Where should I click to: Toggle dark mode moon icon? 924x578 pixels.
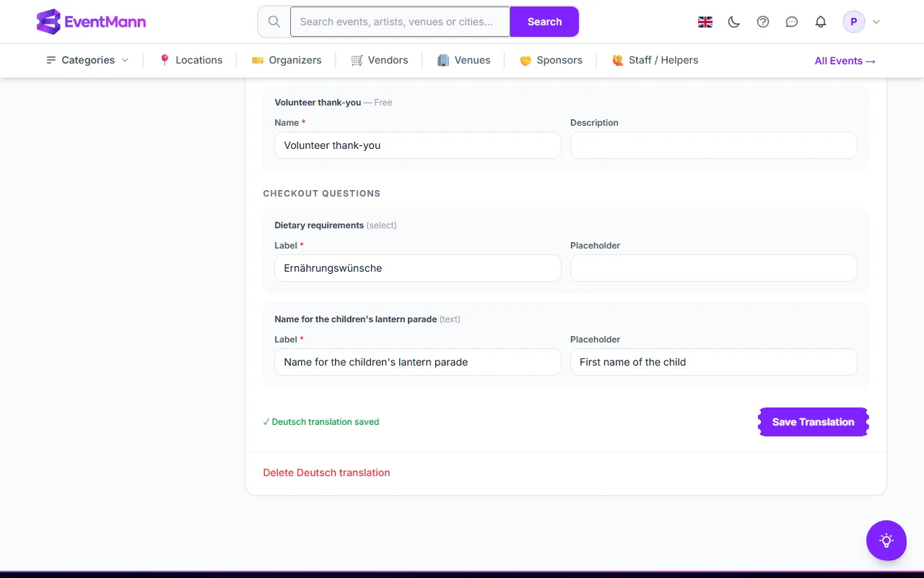coord(734,22)
